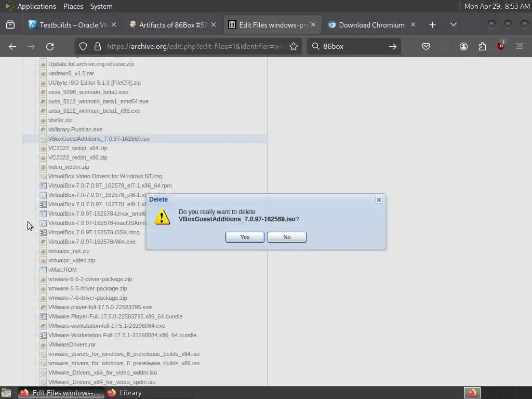Expand the list all tabs chevron
Screen dimensions: 532x399
453,25
